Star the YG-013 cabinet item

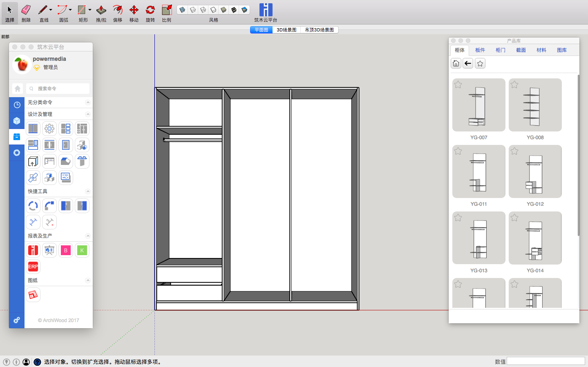pyautogui.click(x=458, y=218)
